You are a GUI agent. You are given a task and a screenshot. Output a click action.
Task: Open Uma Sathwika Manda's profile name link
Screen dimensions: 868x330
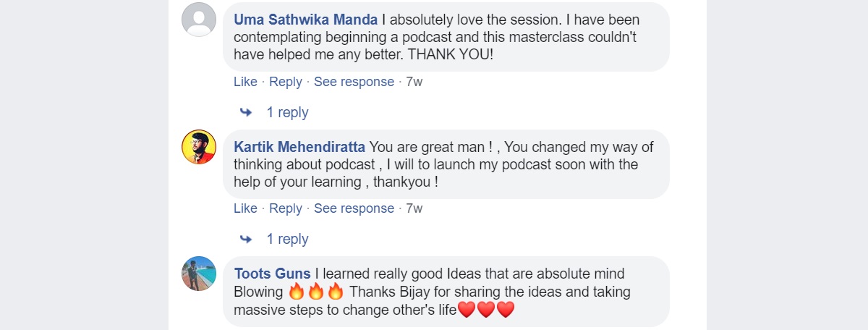(304, 20)
